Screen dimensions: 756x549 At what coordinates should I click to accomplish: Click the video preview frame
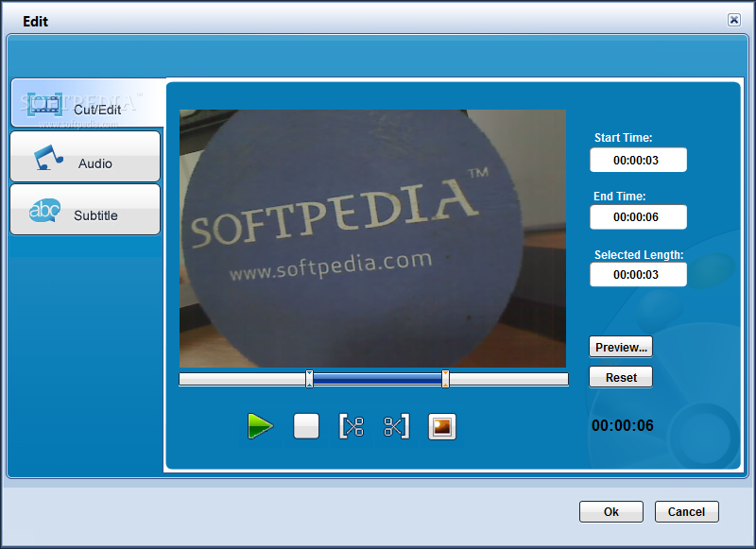click(x=372, y=238)
